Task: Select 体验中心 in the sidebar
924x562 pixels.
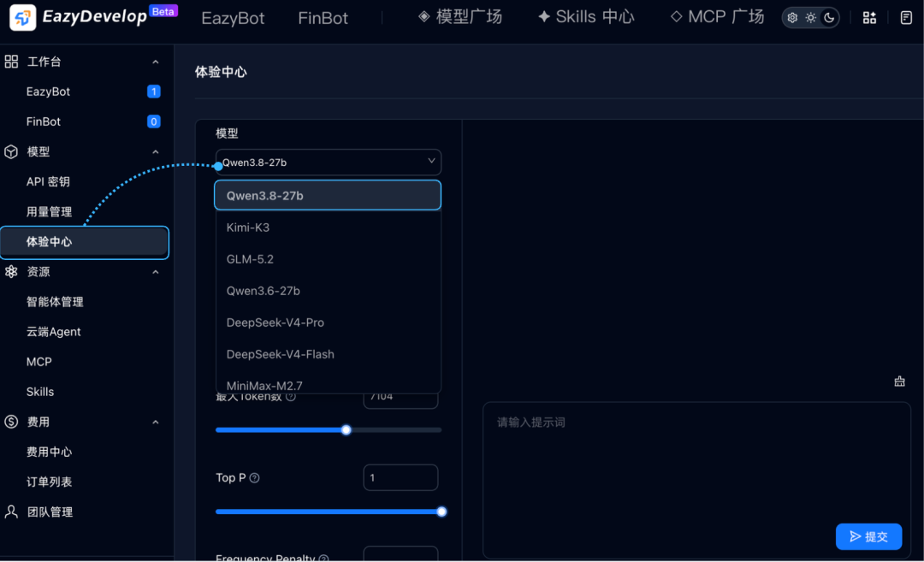Action: [85, 242]
